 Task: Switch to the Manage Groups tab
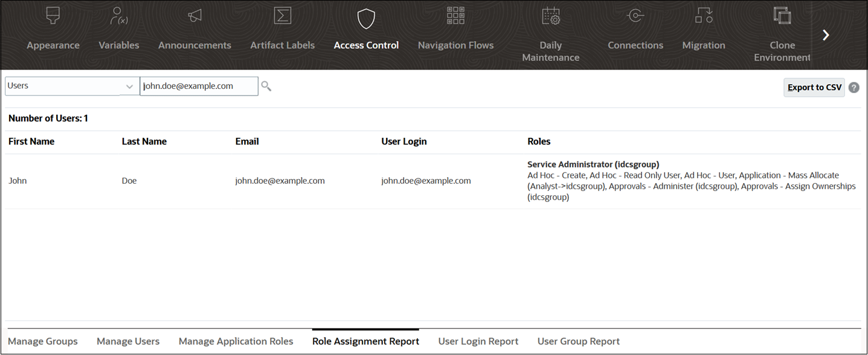pos(42,340)
